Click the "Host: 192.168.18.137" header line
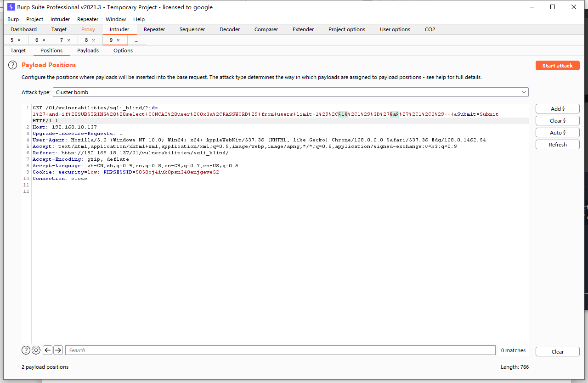The height and width of the screenshot is (383, 588). point(65,127)
